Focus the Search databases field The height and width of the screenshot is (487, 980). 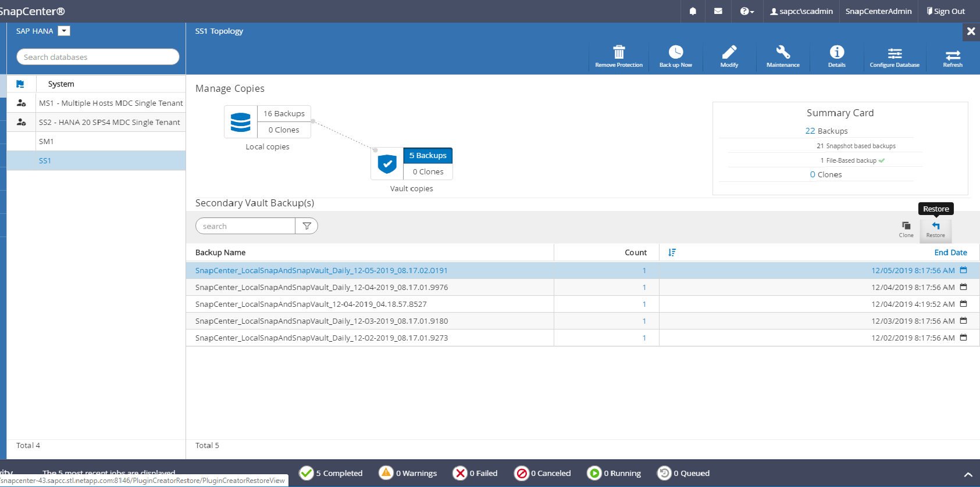pos(98,57)
